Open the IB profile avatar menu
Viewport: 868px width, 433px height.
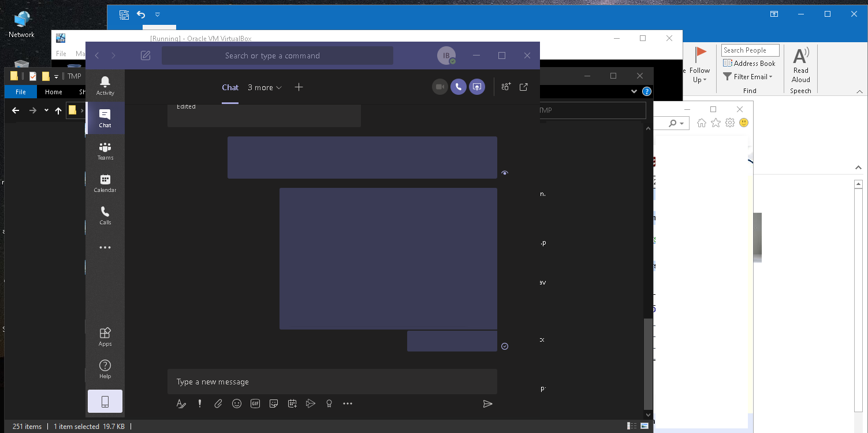pyautogui.click(x=446, y=55)
